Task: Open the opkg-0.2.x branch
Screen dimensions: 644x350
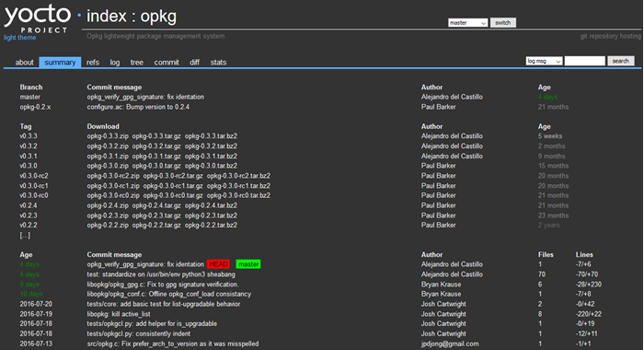Action: pos(35,107)
